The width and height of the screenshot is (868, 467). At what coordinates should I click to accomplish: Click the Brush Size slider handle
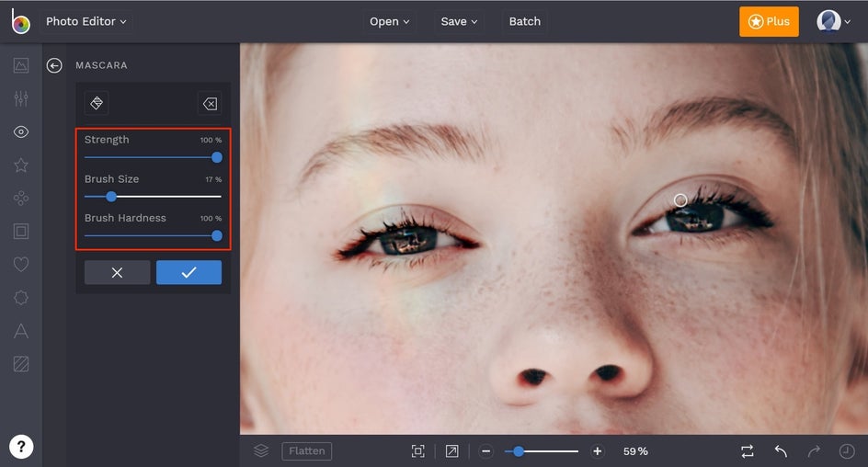[x=111, y=196]
